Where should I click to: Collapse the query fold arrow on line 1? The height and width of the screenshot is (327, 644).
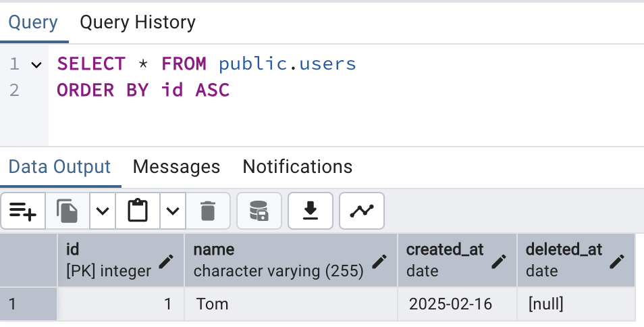[36, 65]
